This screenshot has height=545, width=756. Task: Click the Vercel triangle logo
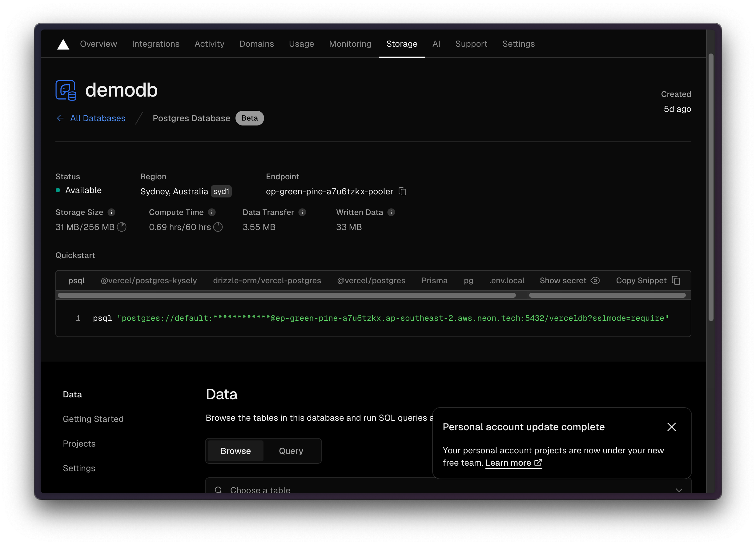(63, 44)
